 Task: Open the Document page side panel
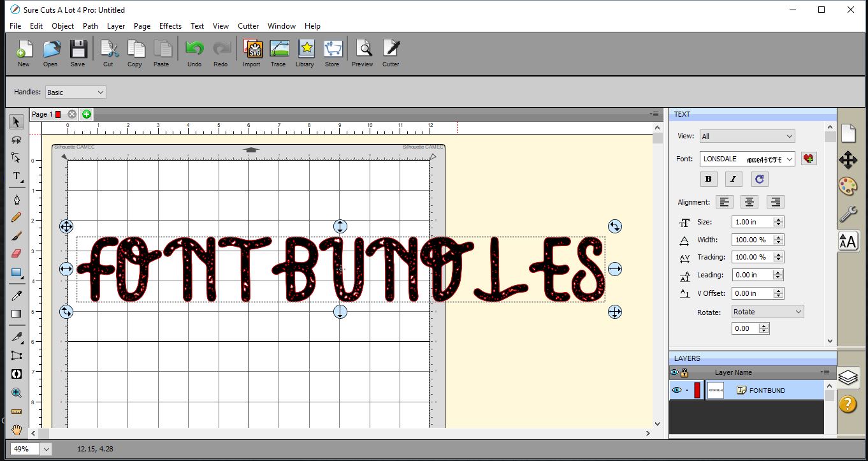tap(848, 133)
